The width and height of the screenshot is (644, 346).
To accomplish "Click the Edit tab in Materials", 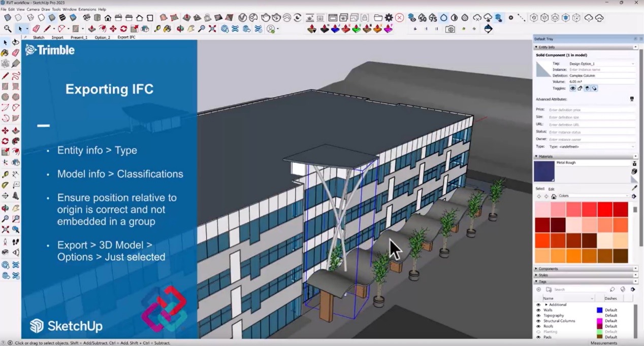I will [x=551, y=189].
